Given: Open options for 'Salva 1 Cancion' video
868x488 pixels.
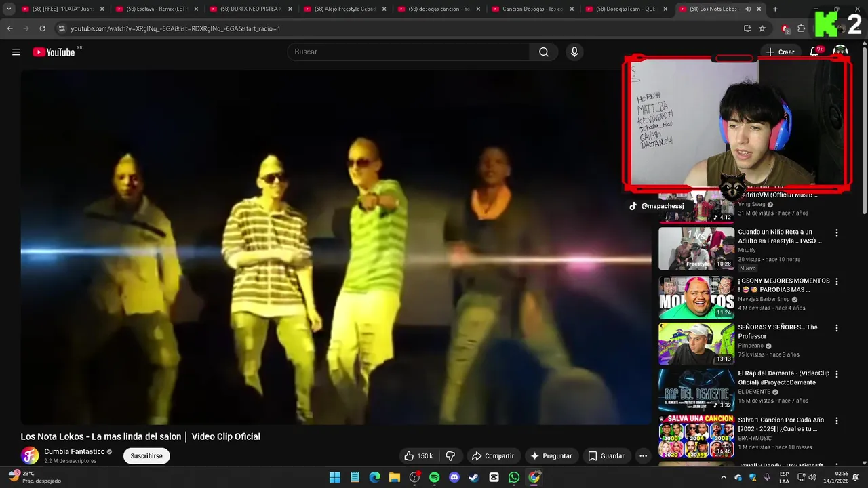Looking at the screenshot, I should pyautogui.click(x=836, y=421).
